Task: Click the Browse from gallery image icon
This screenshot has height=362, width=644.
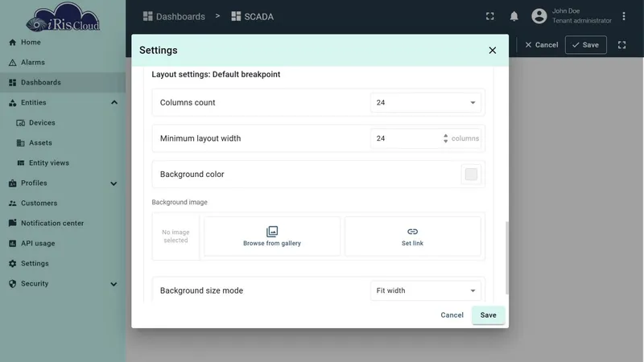Action: tap(272, 232)
